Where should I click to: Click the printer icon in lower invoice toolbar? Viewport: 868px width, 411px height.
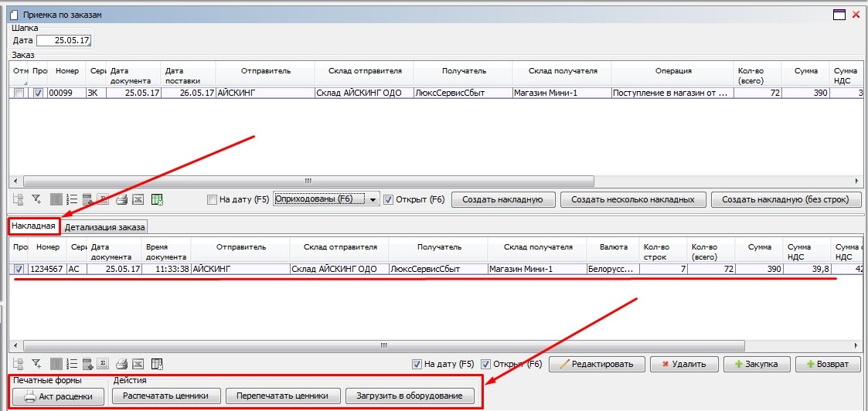(121, 364)
